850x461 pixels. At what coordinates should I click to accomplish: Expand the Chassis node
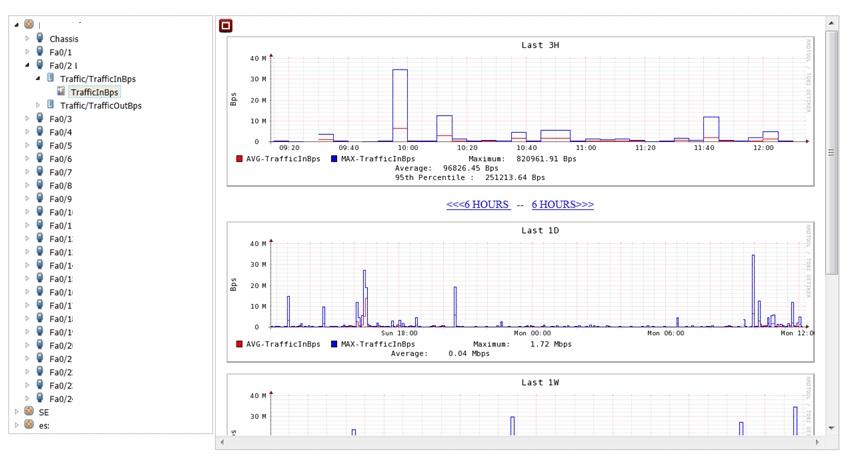[x=27, y=39]
